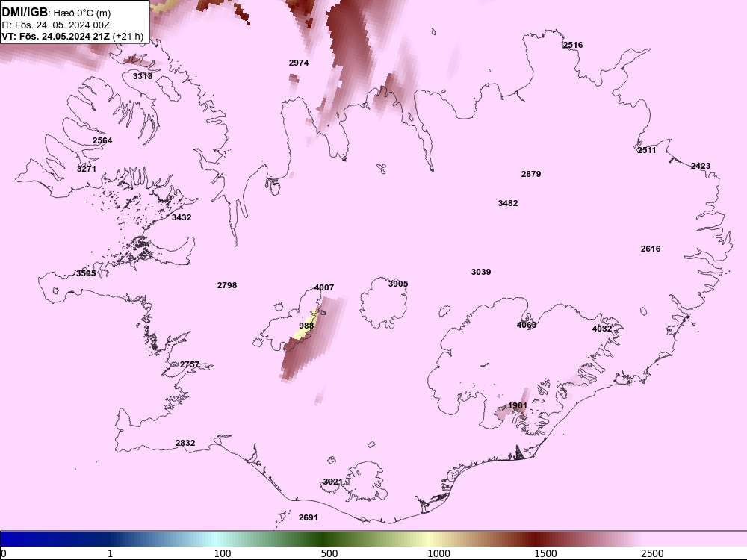Click the height value 2691
Screen dimensions: 747x560
309,517
